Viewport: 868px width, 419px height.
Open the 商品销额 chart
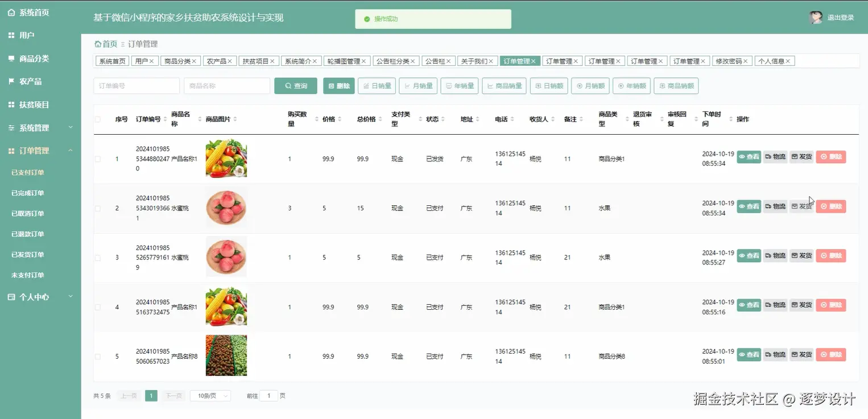click(676, 86)
